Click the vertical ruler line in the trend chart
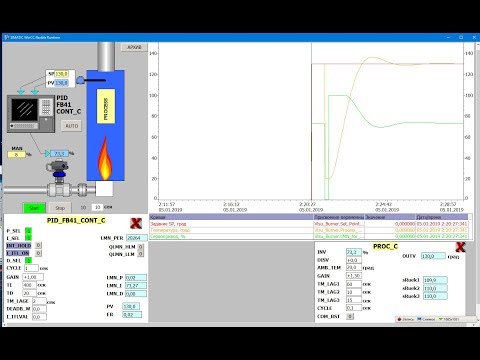 [x=311, y=121]
